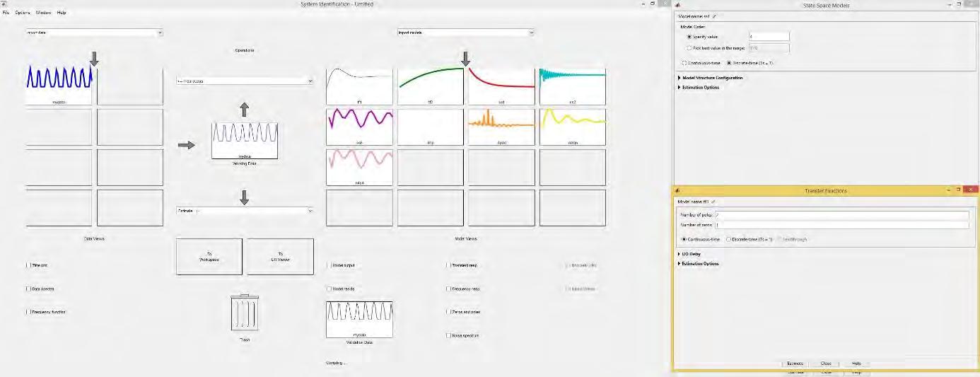Click MATLAB icon in System Identification title bar

pos(4,4)
